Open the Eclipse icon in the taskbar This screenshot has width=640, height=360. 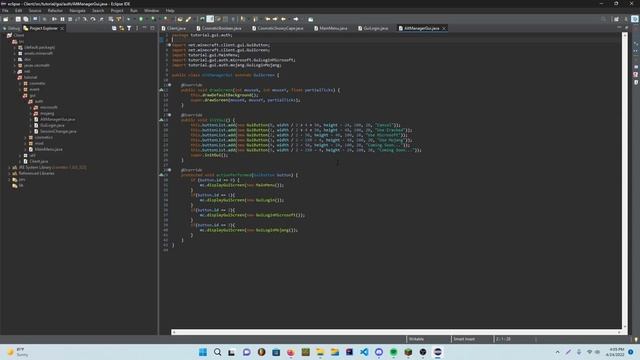[438, 352]
